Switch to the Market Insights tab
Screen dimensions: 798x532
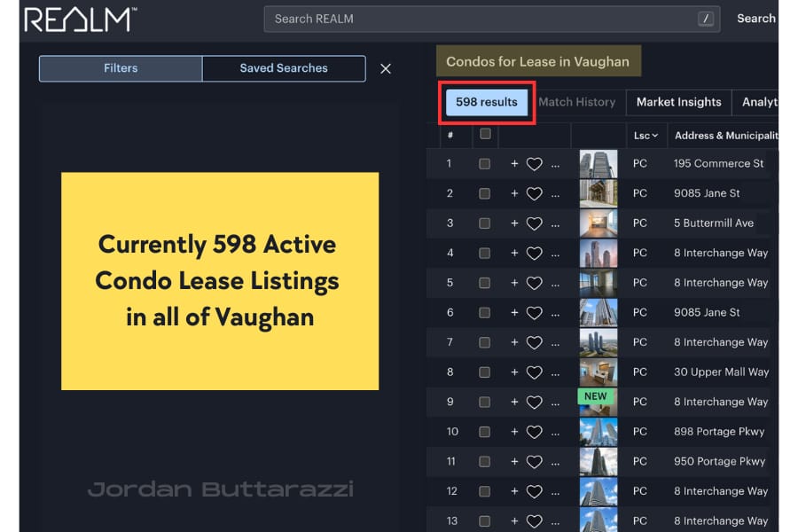[679, 102]
